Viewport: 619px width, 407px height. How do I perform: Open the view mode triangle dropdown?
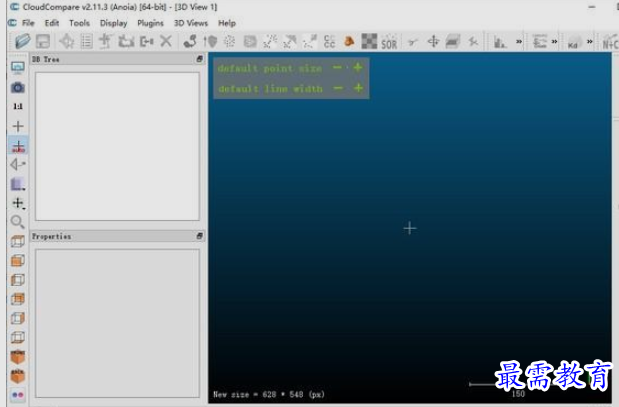[x=18, y=164]
